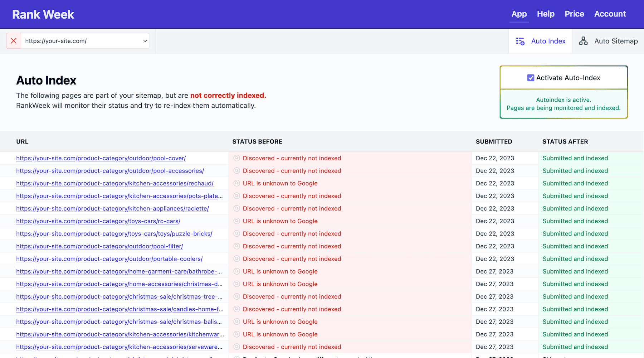Click the magnifier icon beside serveware's status
Image resolution: width=644 pixels, height=358 pixels.
coord(236,347)
